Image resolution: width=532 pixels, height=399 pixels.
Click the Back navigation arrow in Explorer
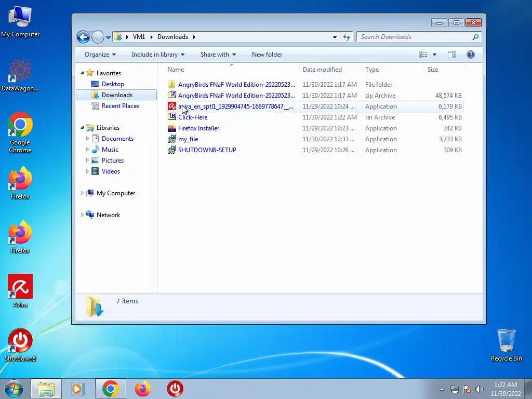click(83, 37)
